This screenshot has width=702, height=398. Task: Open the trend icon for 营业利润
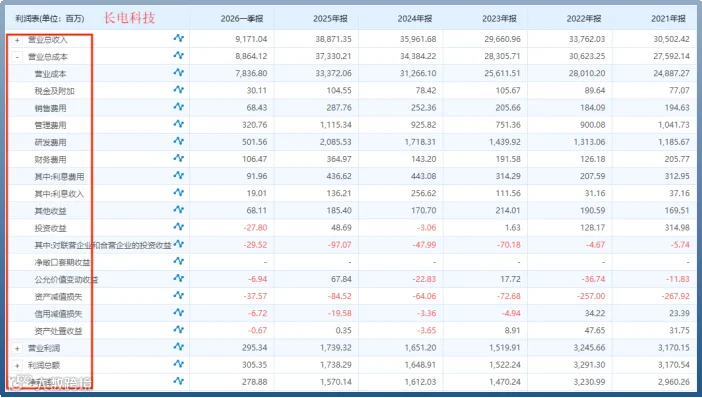pyautogui.click(x=179, y=347)
